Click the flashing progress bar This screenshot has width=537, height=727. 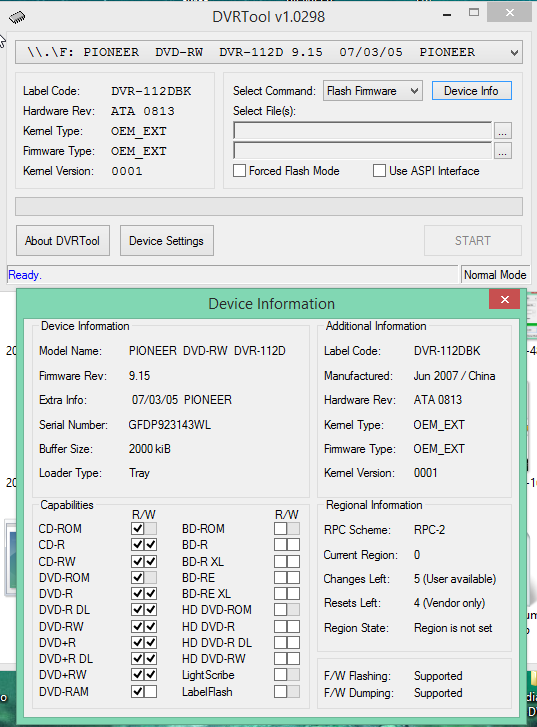pos(269,207)
